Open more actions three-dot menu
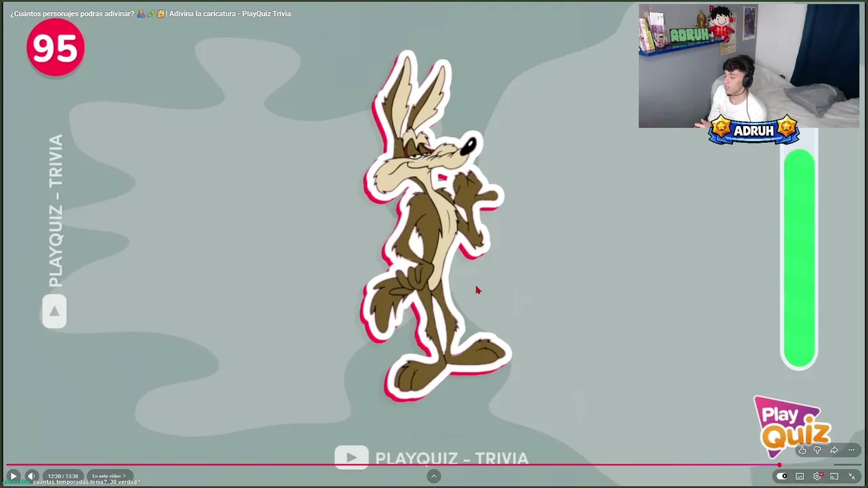The height and width of the screenshot is (488, 868). pyautogui.click(x=852, y=450)
